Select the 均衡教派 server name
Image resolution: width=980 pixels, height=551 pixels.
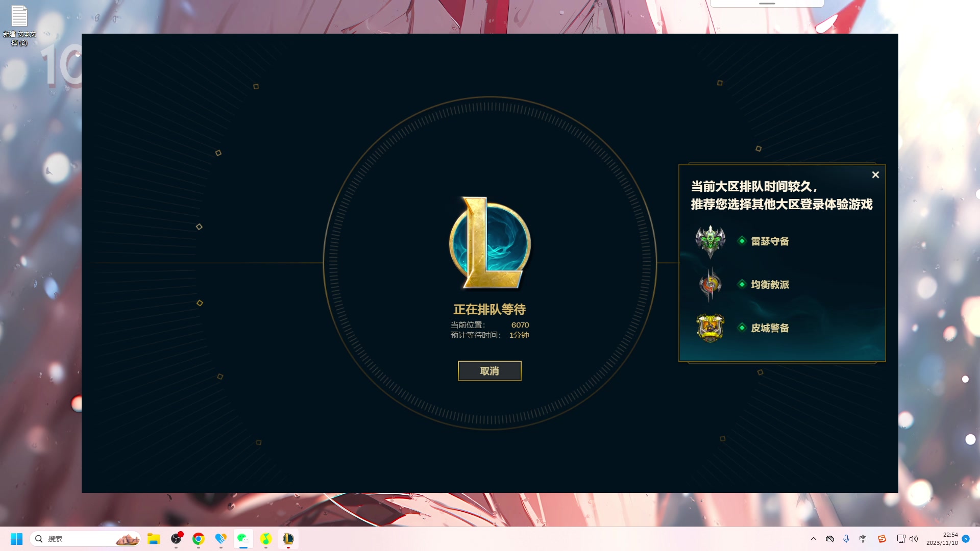coord(770,285)
